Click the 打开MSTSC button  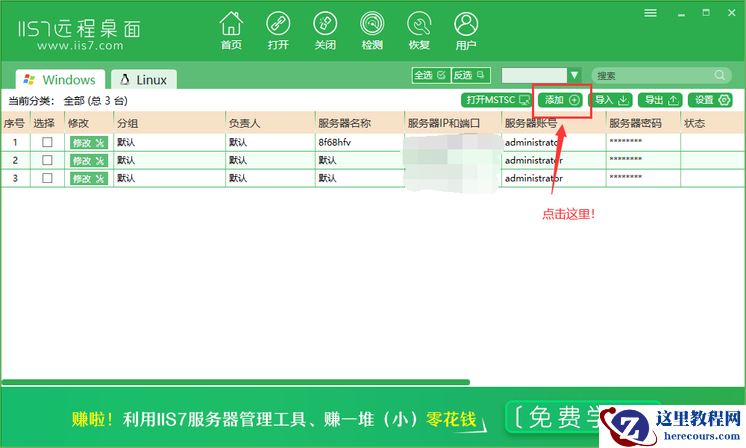(x=497, y=100)
